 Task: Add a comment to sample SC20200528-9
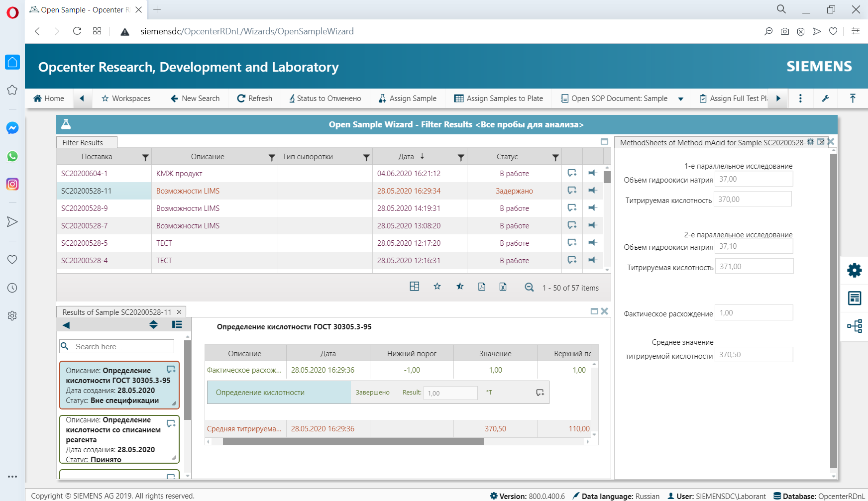(x=572, y=208)
